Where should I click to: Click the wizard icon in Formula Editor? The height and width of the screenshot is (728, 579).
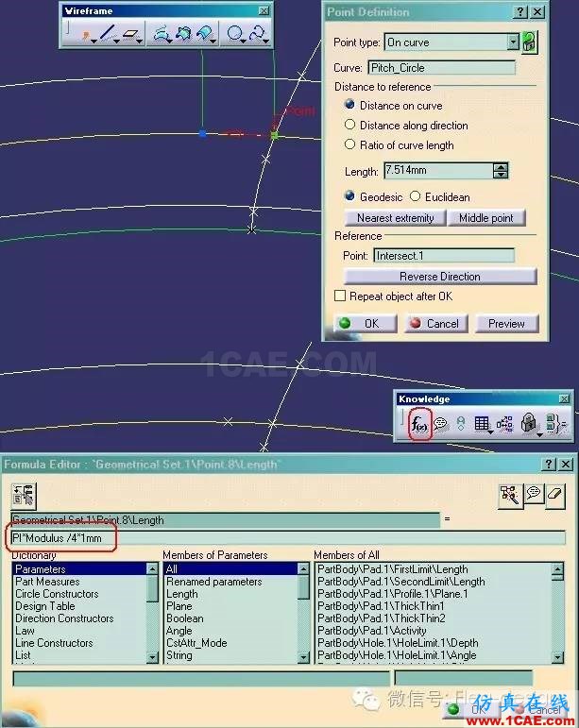(510, 495)
